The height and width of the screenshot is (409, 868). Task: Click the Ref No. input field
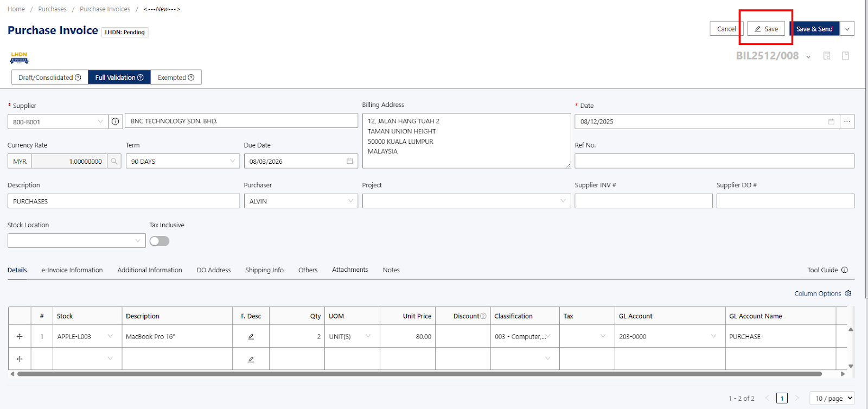click(714, 161)
